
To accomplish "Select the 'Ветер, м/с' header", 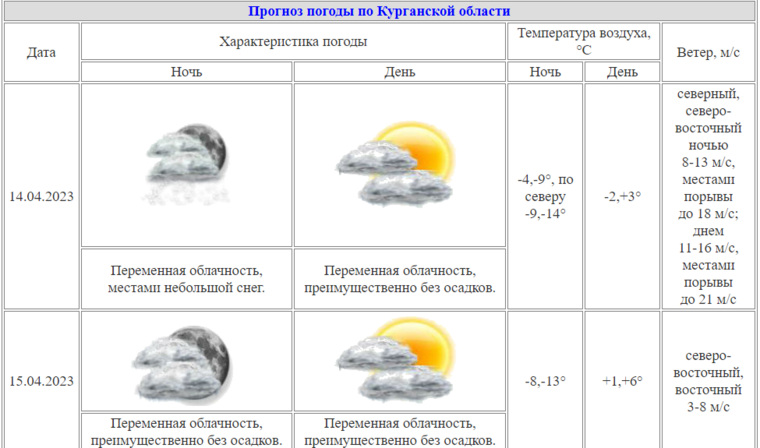I will pos(708,52).
